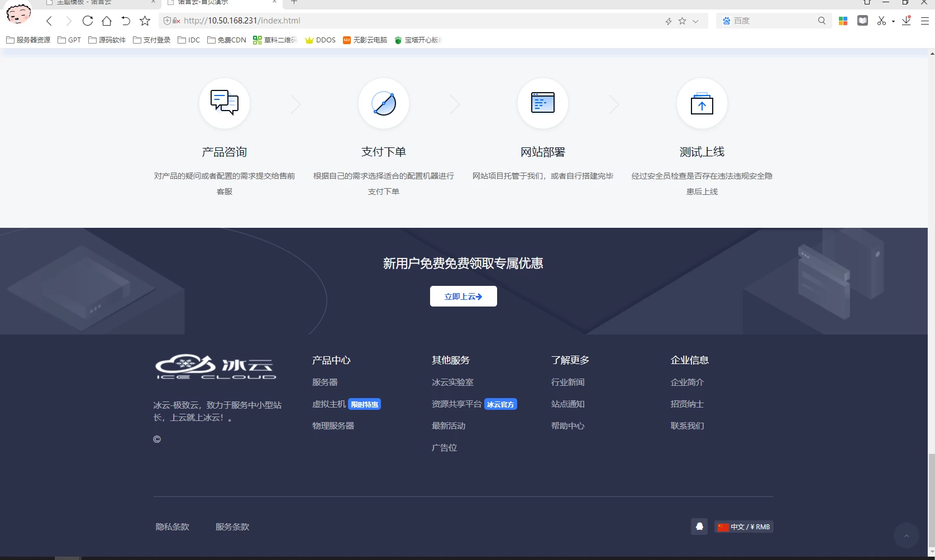Star the current page as bookmark
Image resolution: width=935 pixels, height=560 pixels.
pos(681,21)
